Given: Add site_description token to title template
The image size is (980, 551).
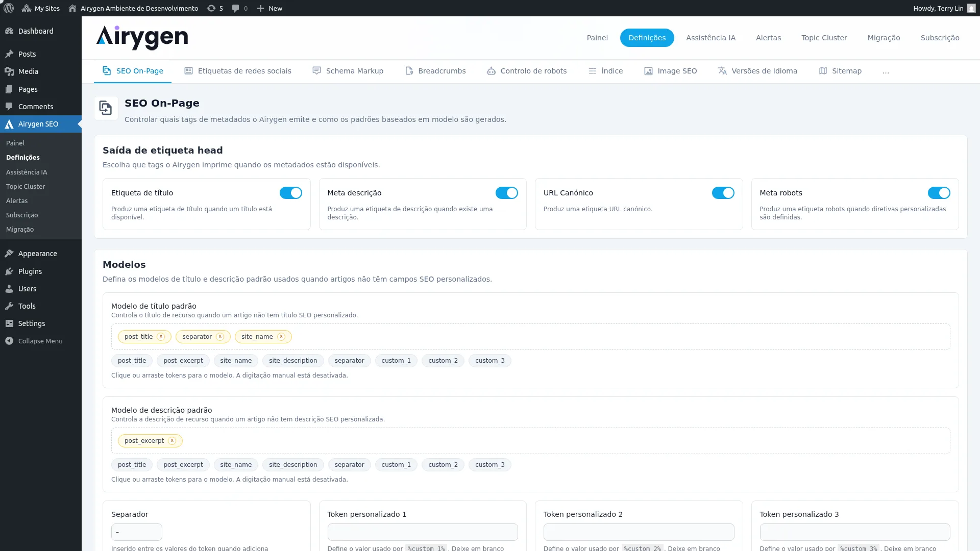Looking at the screenshot, I should point(293,361).
